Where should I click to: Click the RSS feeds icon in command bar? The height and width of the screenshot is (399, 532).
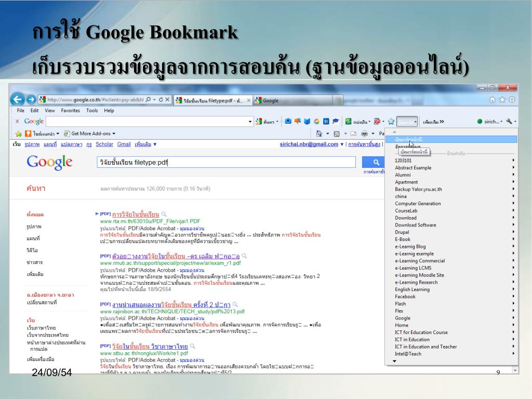(337, 134)
